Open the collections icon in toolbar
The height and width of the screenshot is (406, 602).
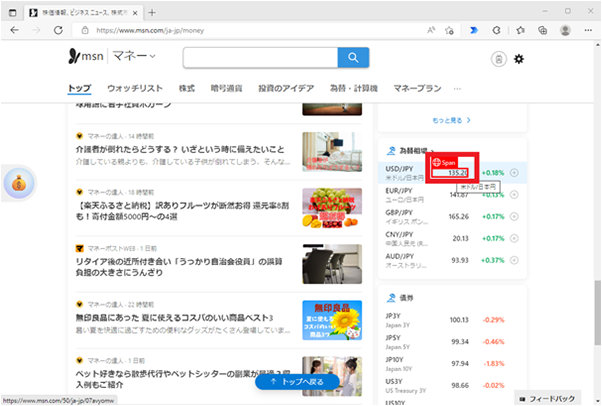542,30
